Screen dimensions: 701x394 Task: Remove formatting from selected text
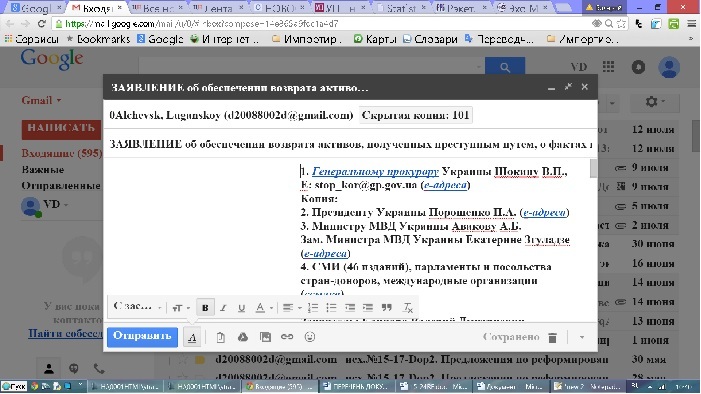pos(408,308)
